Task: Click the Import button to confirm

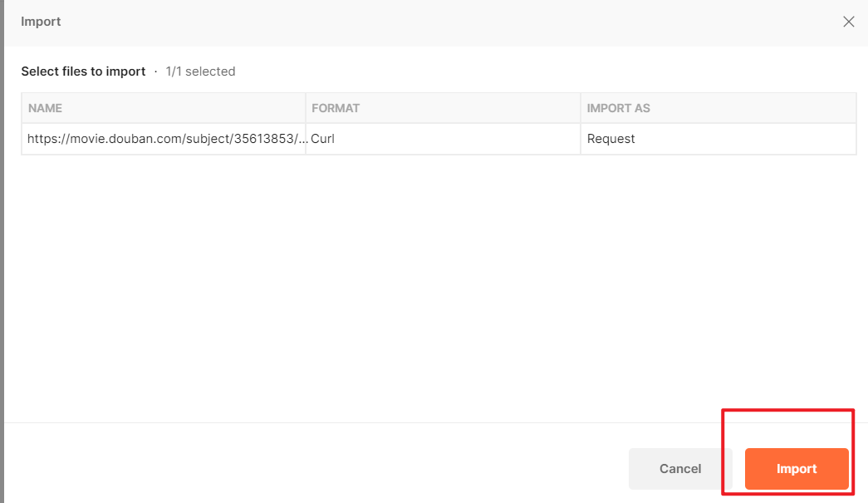Action: click(x=796, y=468)
